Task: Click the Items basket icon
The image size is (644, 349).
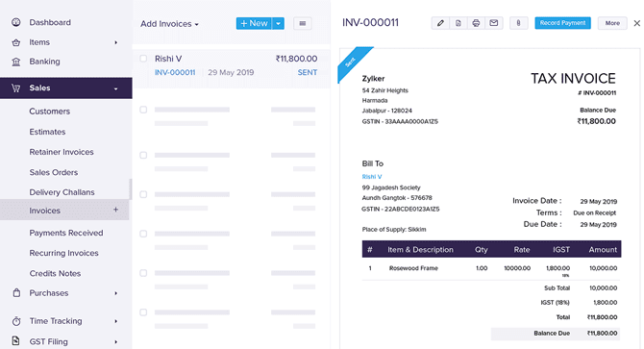Action: click(16, 42)
